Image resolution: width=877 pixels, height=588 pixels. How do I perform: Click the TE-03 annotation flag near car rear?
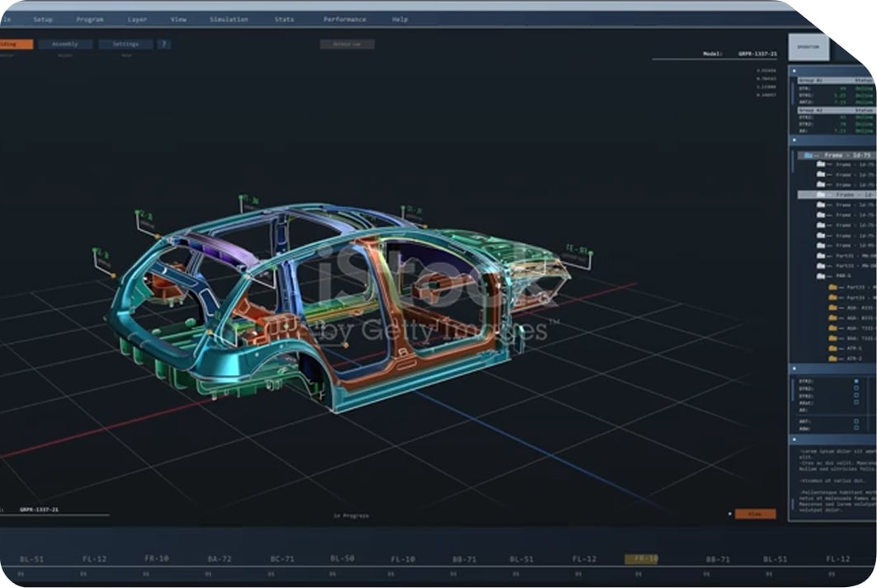(576, 249)
